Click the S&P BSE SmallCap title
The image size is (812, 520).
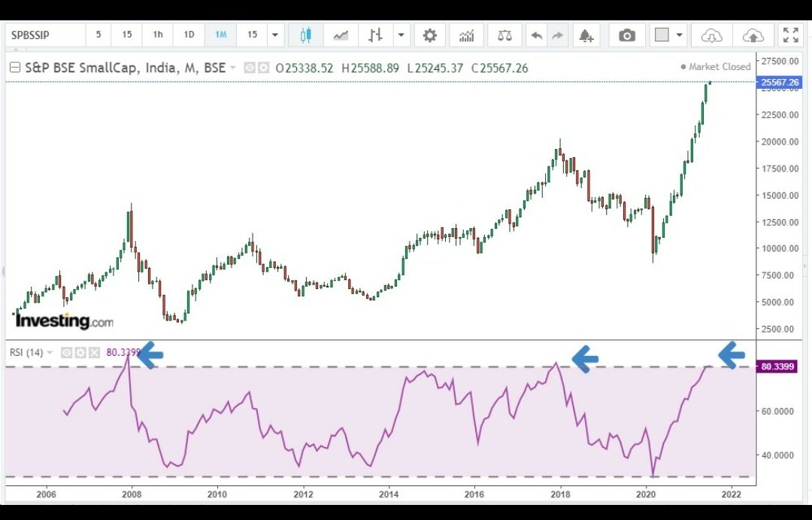tap(125, 68)
